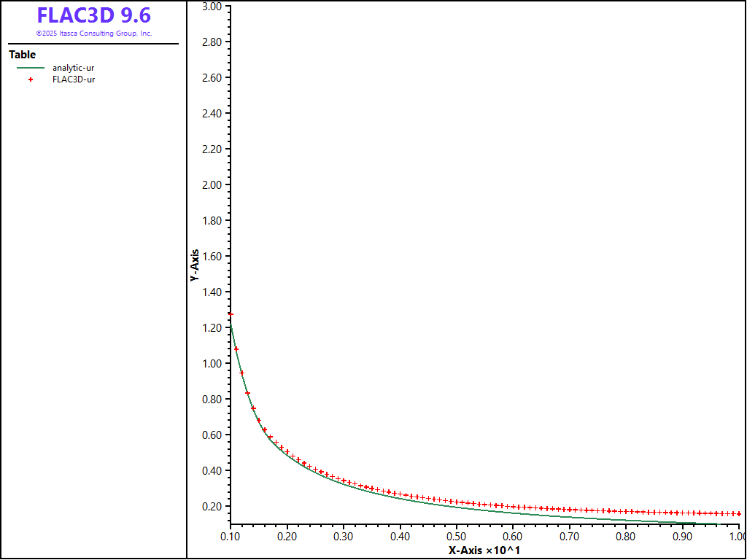Click the topmost red data point marker
Image resolution: width=747 pixels, height=560 pixels.
coord(231,314)
